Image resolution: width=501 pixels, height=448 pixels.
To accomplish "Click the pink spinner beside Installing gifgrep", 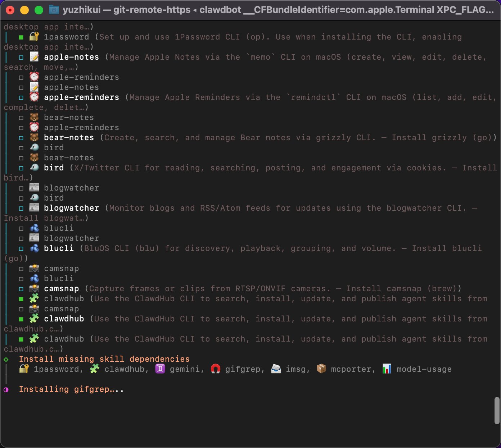I will point(6,389).
